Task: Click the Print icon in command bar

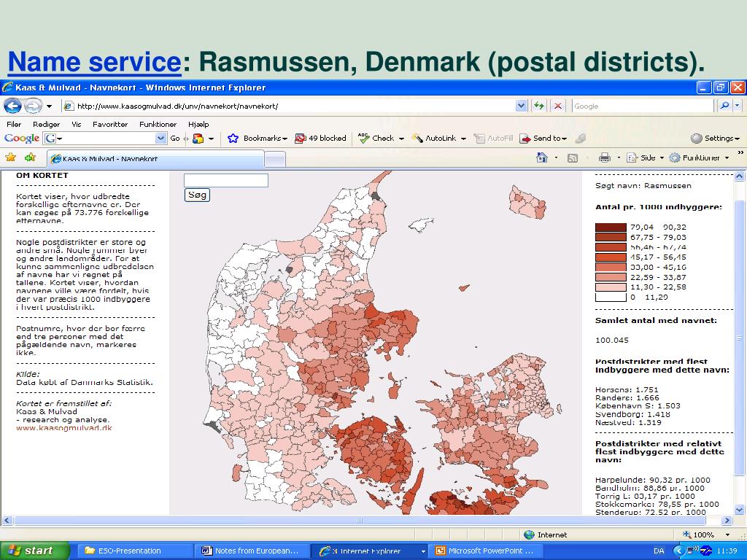Action: coord(605,157)
